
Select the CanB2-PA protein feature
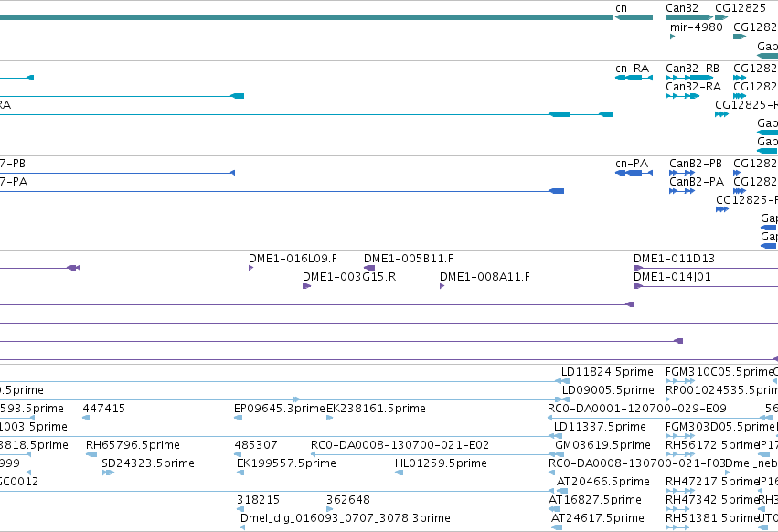click(x=682, y=191)
